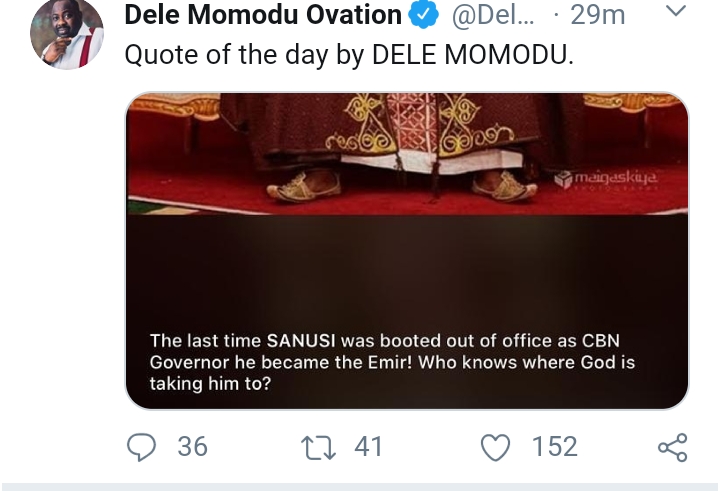Click the reply speech bubble icon
Image resolution: width=720 pixels, height=491 pixels.
point(145,446)
